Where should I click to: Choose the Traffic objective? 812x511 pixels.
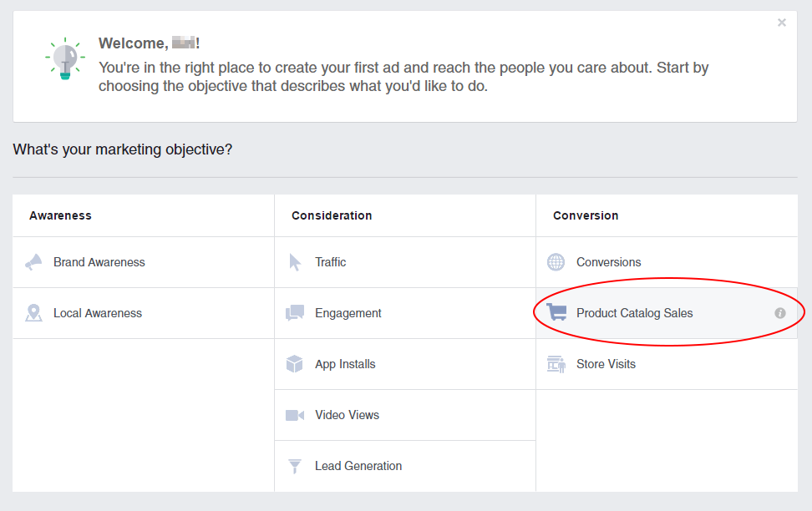(x=331, y=261)
